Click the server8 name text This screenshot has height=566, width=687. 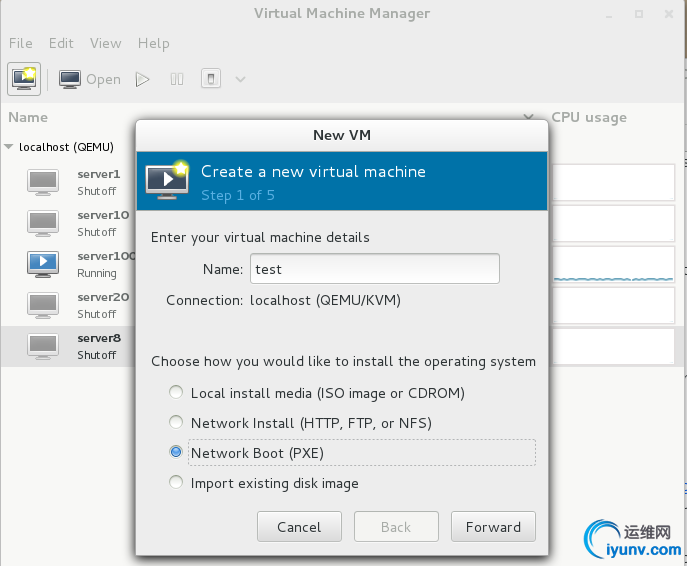click(99, 338)
